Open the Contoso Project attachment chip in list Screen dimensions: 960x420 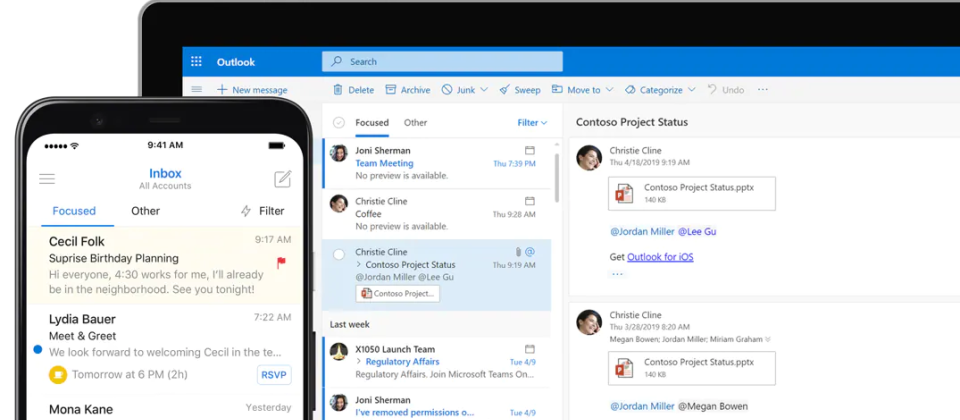(397, 293)
